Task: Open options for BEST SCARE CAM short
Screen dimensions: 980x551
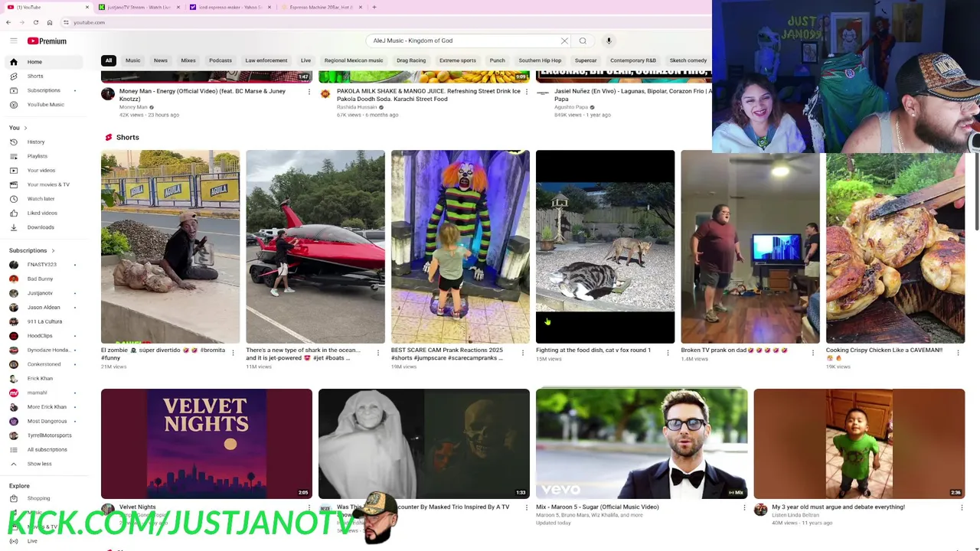Action: pos(523,353)
